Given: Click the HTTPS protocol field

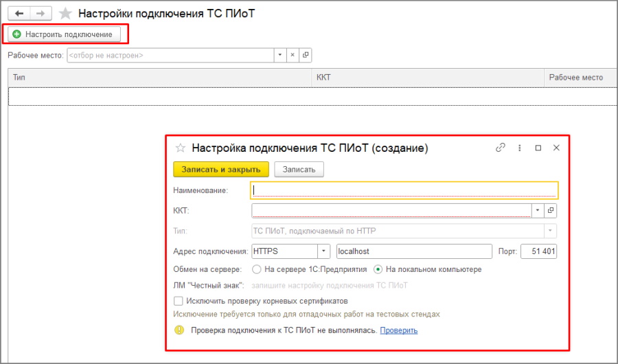Looking at the screenshot, I should coord(284,251).
